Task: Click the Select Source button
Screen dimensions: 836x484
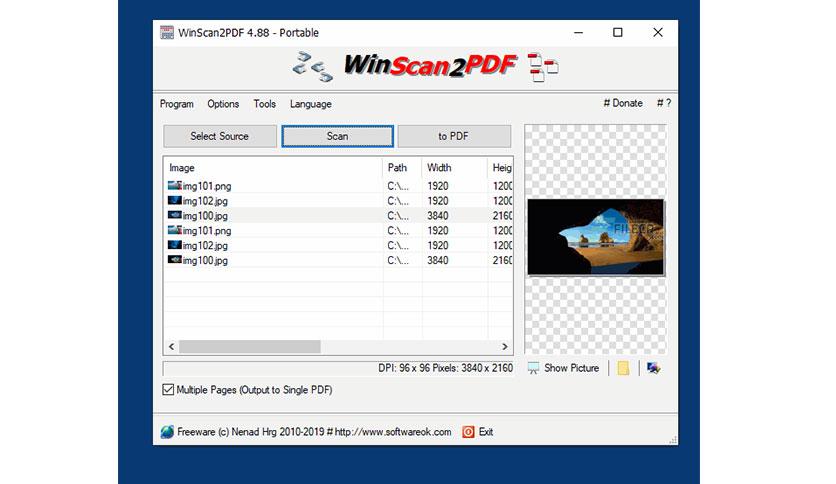Action: point(220,136)
